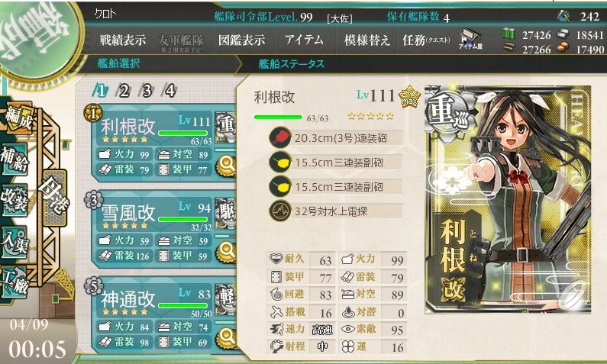Image resolution: width=607 pixels, height=364 pixels.
Task: Open 戦績表示 battle record menu
Action: 123,40
